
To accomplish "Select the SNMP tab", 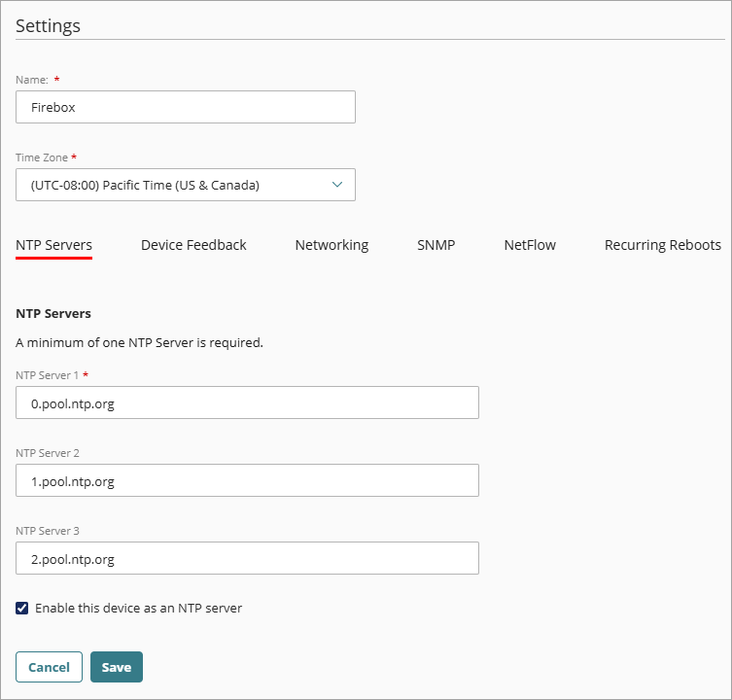I will (436, 245).
